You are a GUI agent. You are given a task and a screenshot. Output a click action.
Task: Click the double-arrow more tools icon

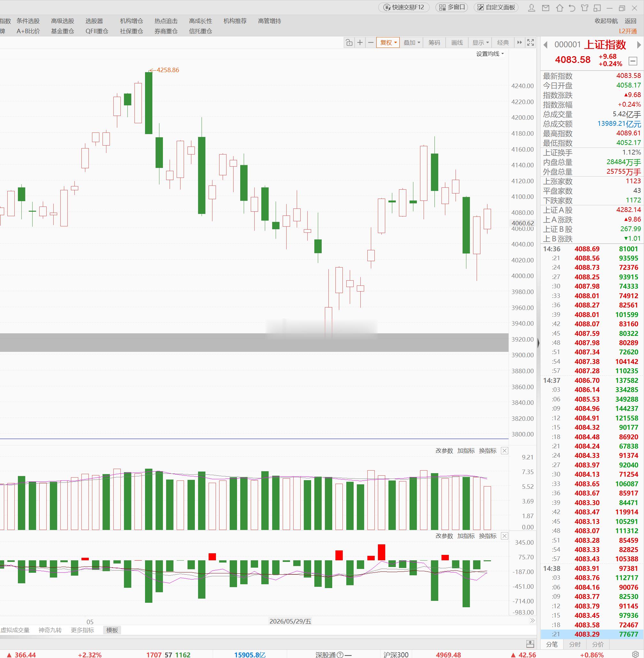point(519,42)
